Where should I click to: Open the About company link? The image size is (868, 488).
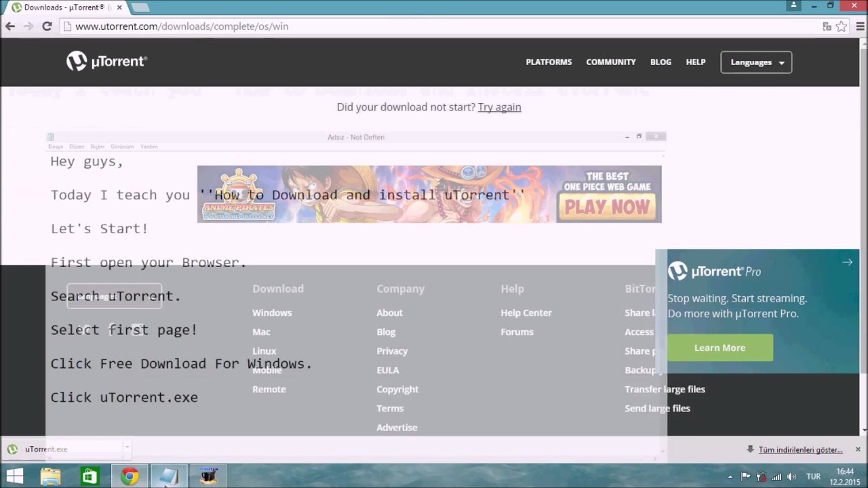point(389,312)
